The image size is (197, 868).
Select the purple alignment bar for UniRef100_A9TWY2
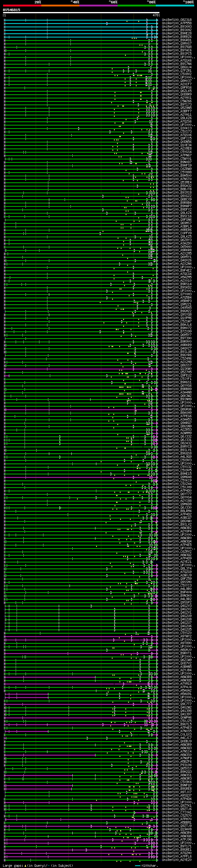tap(81, 636)
